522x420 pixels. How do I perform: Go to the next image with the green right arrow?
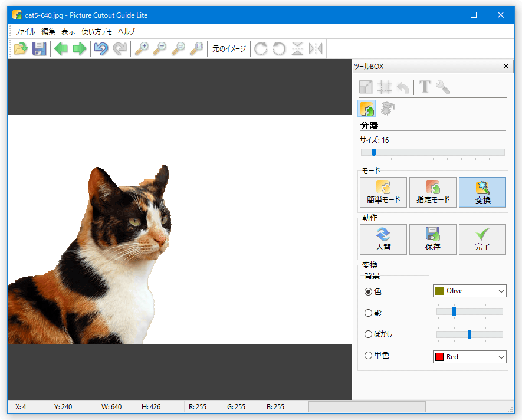coord(80,48)
